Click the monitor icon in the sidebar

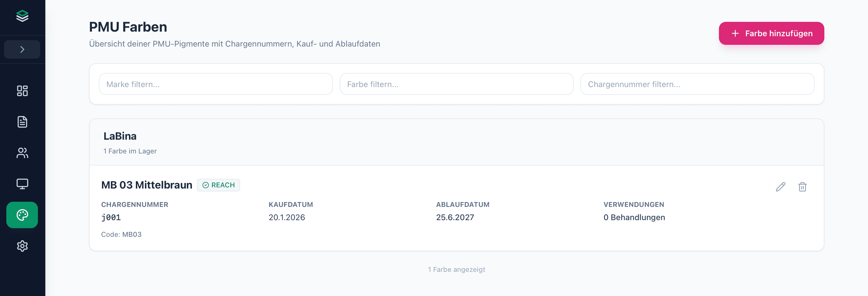pyautogui.click(x=22, y=184)
